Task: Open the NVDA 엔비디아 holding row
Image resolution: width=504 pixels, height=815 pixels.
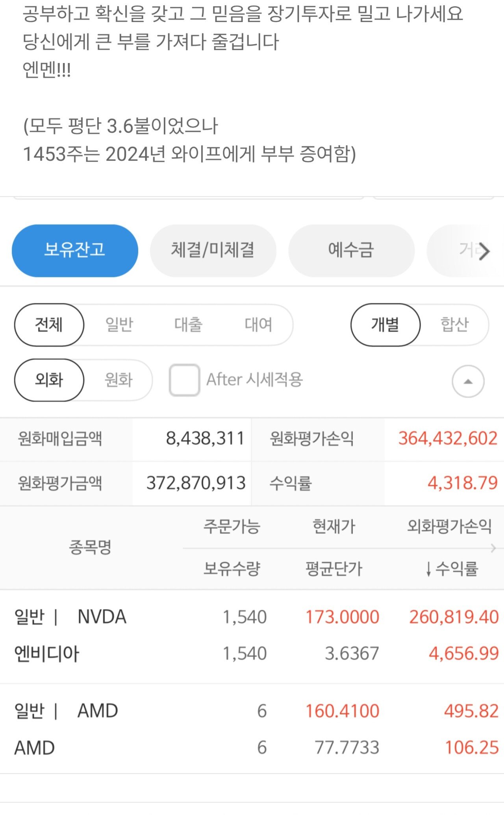Action: pyautogui.click(x=252, y=635)
